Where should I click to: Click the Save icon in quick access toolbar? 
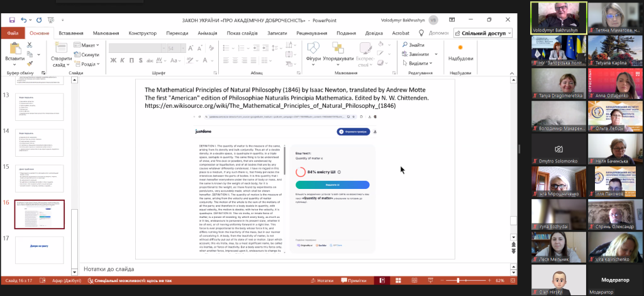pyautogui.click(x=11, y=20)
